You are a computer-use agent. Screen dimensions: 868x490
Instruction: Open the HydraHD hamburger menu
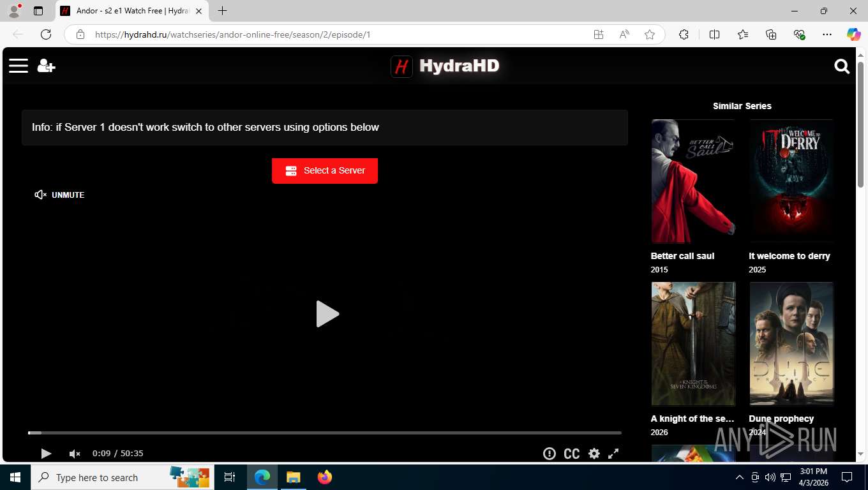point(19,66)
